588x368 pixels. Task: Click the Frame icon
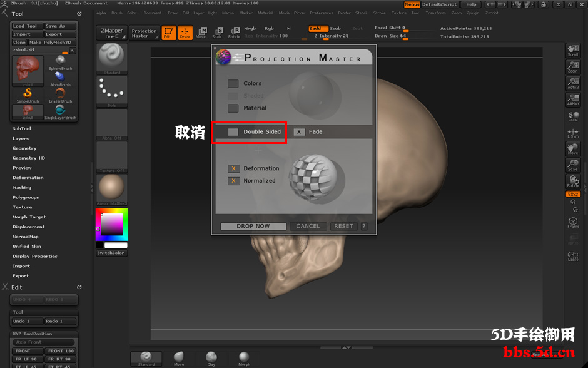pyautogui.click(x=573, y=222)
